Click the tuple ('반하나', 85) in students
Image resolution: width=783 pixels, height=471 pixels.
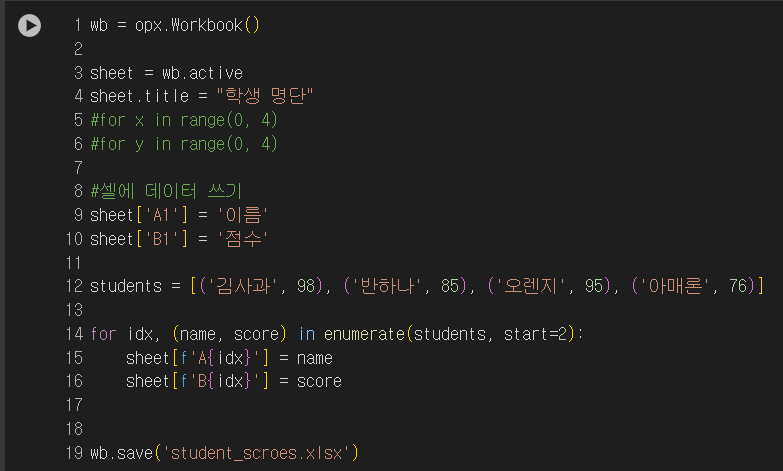pos(404,286)
